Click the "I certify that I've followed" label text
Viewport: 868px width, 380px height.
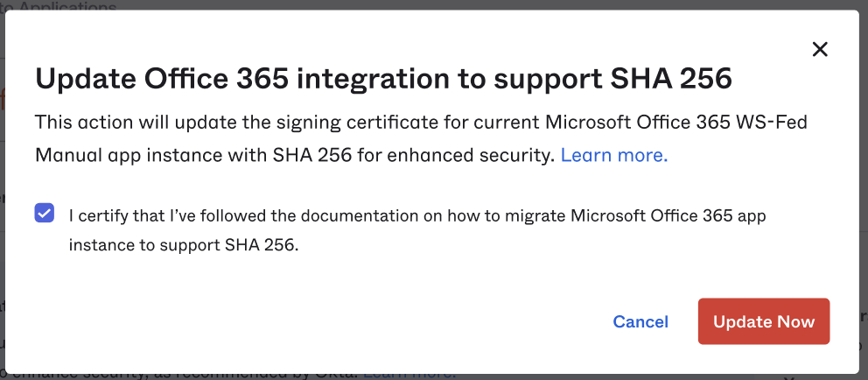(175, 215)
